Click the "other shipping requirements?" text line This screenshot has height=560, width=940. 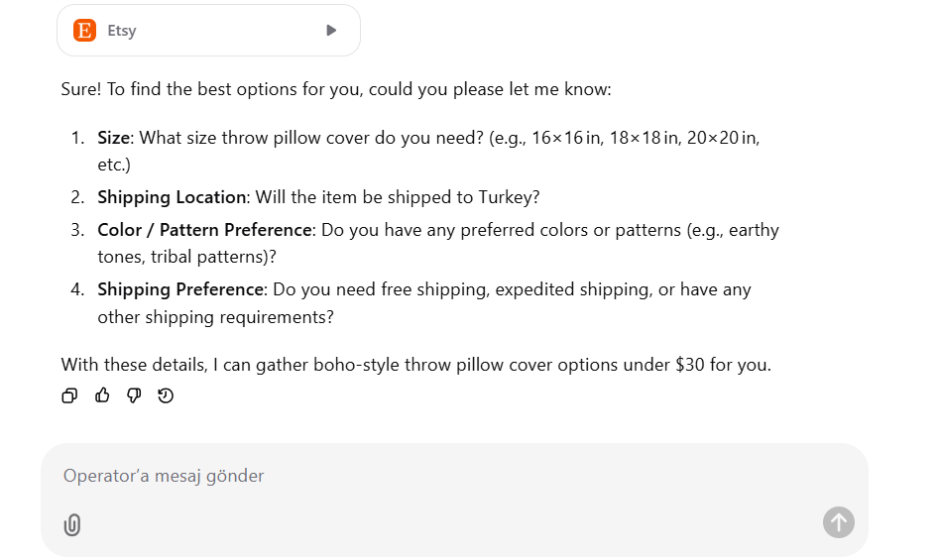pyautogui.click(x=216, y=317)
